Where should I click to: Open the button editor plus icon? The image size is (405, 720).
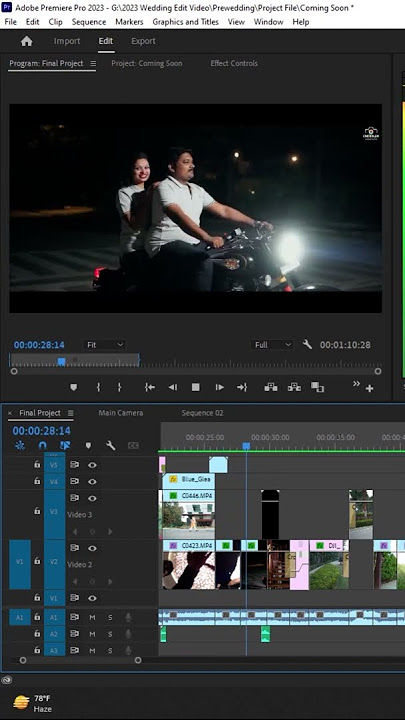pos(369,389)
